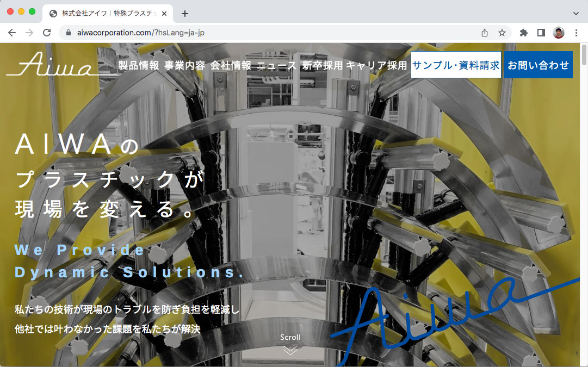
Task: Click the forward navigation arrow
Action: click(29, 32)
